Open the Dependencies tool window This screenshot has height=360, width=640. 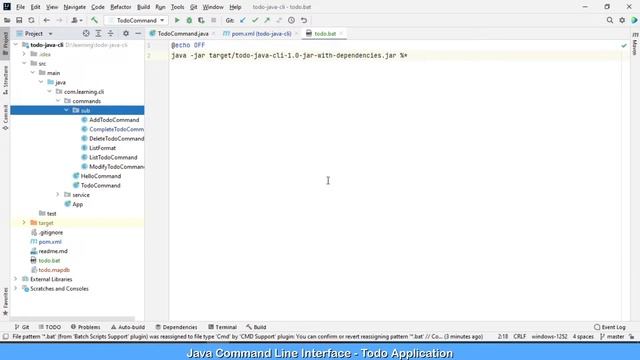[176, 327]
